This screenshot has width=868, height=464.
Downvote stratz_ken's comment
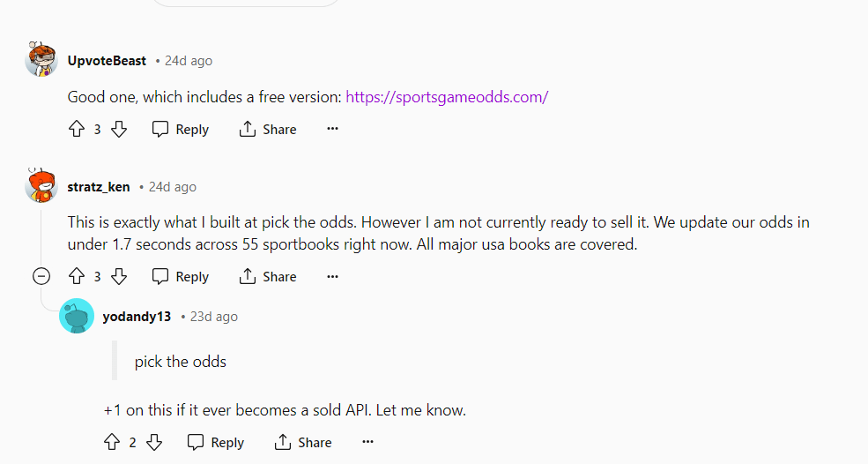[119, 277]
